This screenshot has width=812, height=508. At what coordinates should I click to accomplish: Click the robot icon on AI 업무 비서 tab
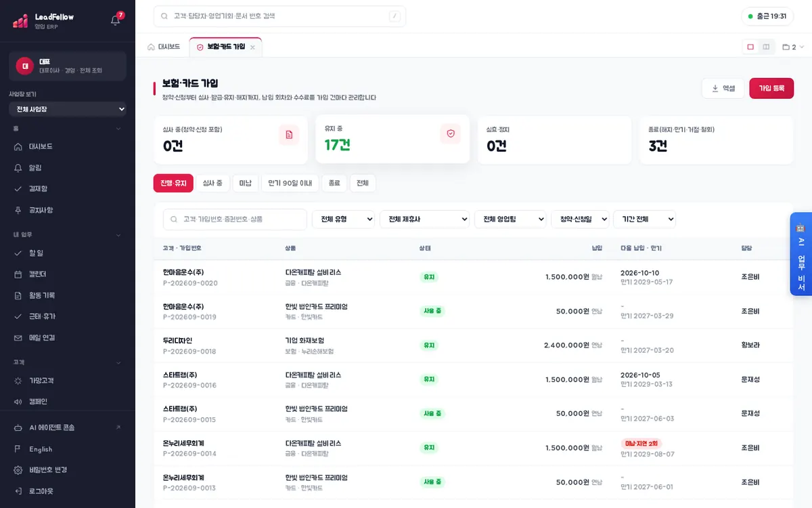(800, 228)
